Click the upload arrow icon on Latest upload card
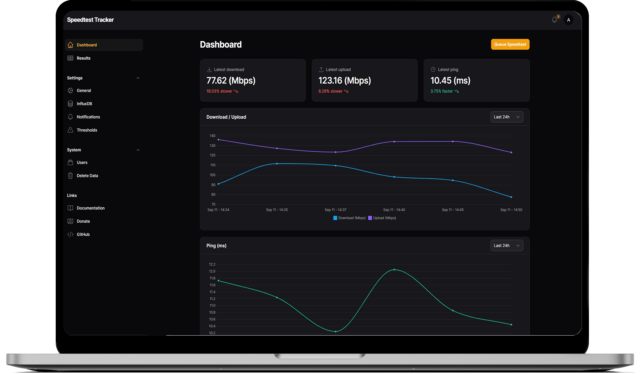This screenshot has width=640, height=374. [321, 69]
